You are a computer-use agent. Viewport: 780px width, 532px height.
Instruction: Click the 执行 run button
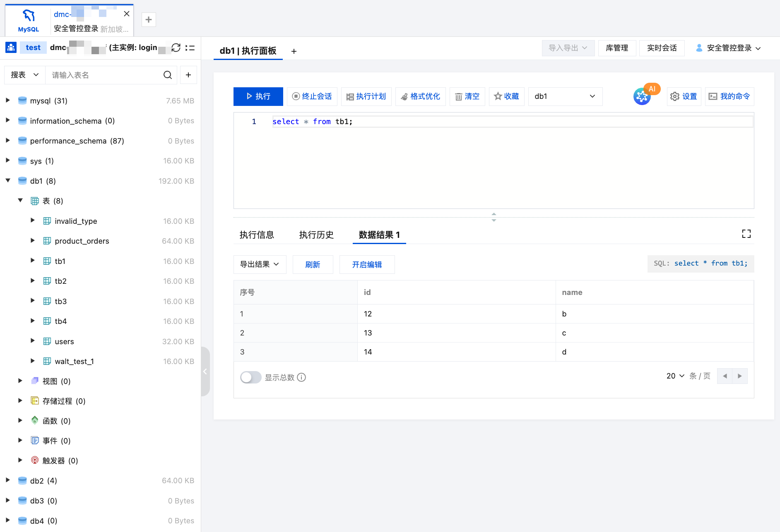[x=258, y=96]
